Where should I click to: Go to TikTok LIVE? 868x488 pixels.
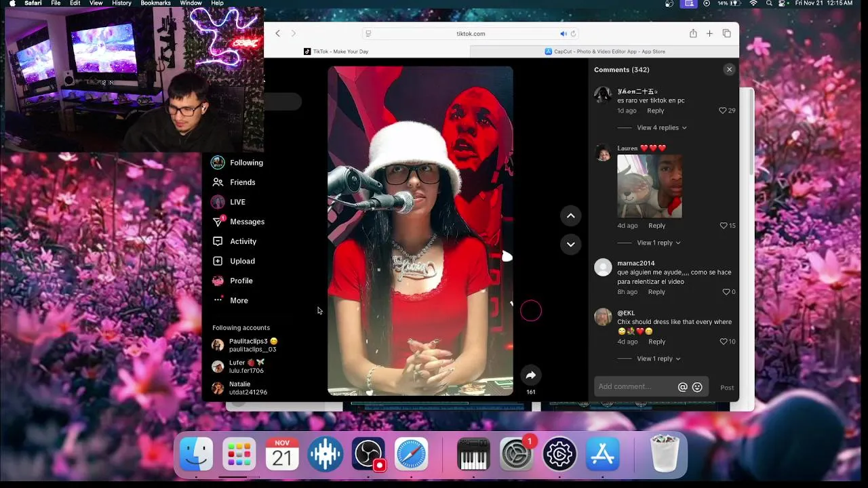click(x=229, y=202)
